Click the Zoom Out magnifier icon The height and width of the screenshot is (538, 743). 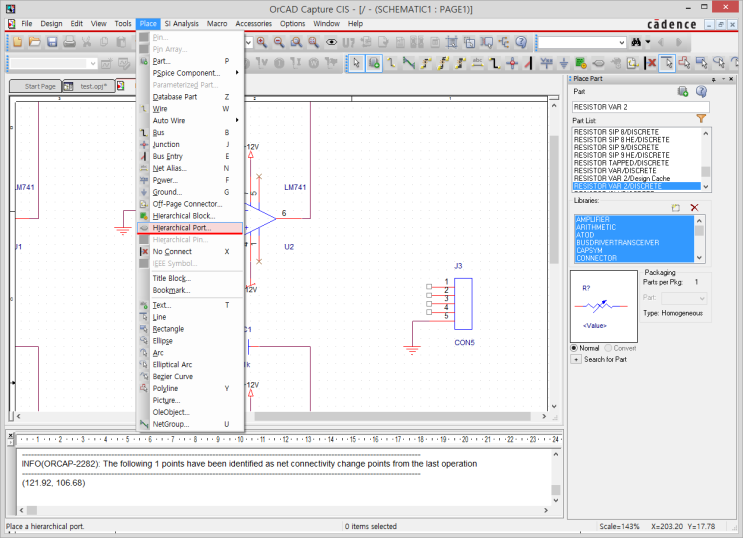point(279,43)
